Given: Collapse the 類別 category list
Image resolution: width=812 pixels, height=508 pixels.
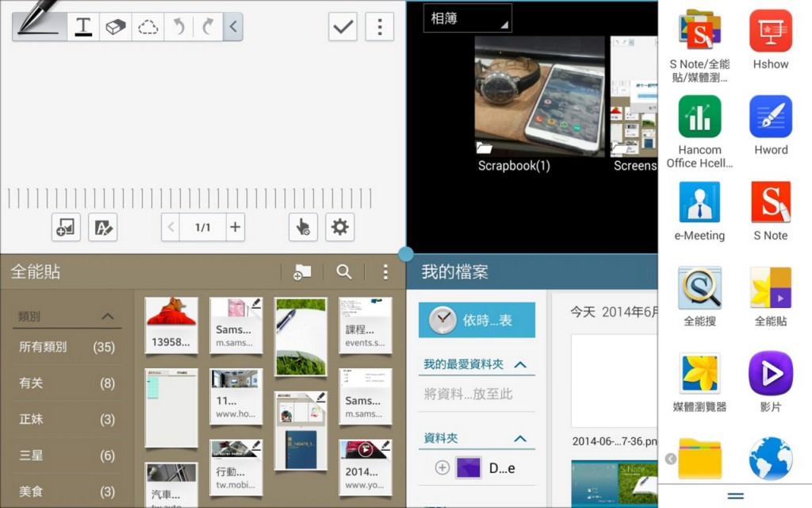Looking at the screenshot, I should (x=108, y=317).
